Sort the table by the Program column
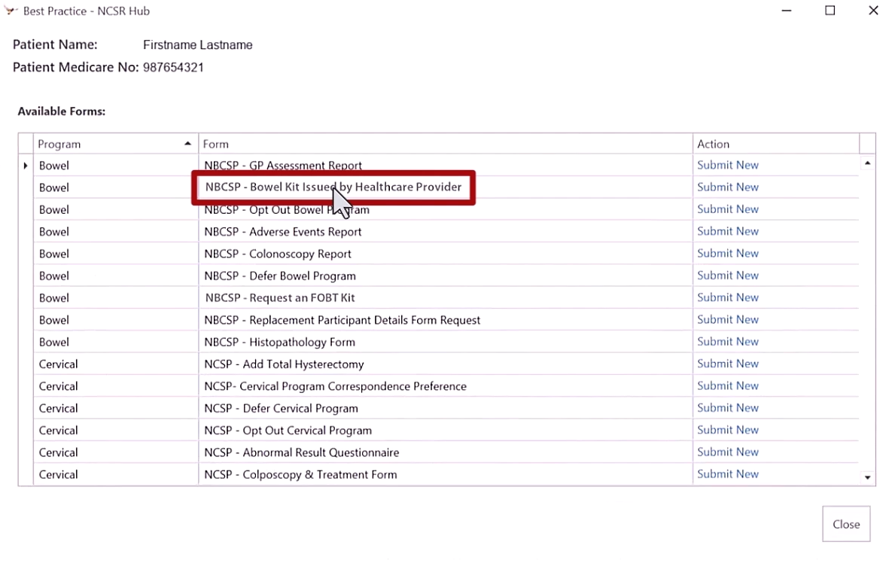892x588 pixels. (115, 144)
